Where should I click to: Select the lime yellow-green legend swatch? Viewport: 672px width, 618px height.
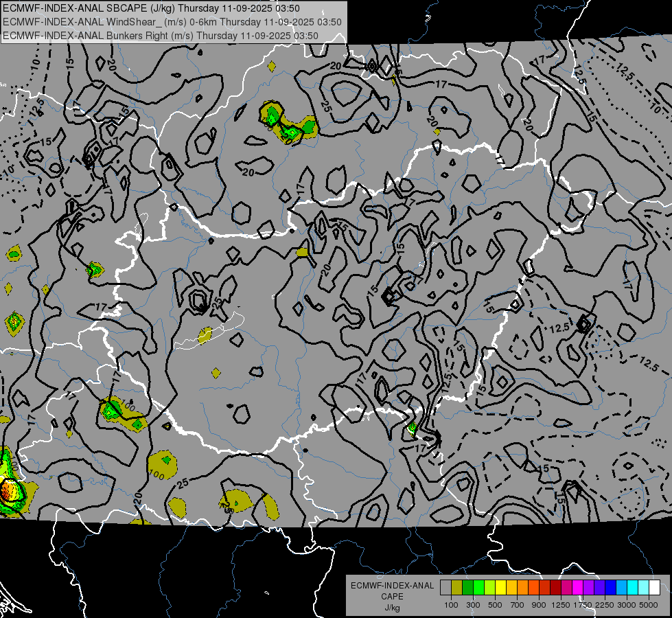tap(490, 587)
